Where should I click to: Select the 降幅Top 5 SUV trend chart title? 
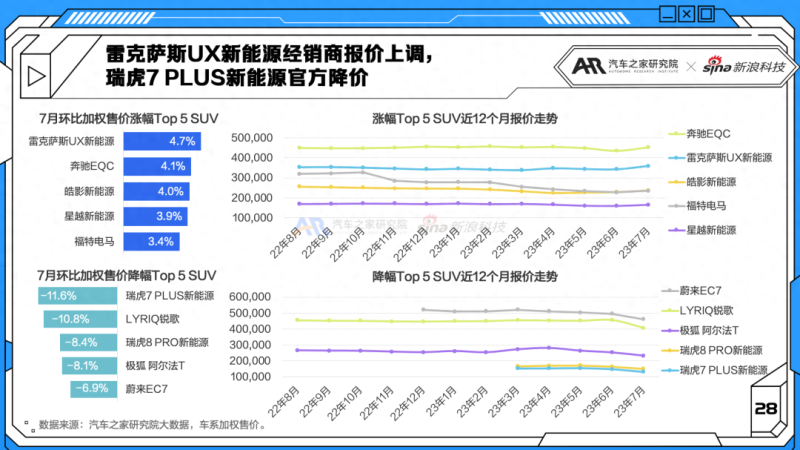click(464, 275)
